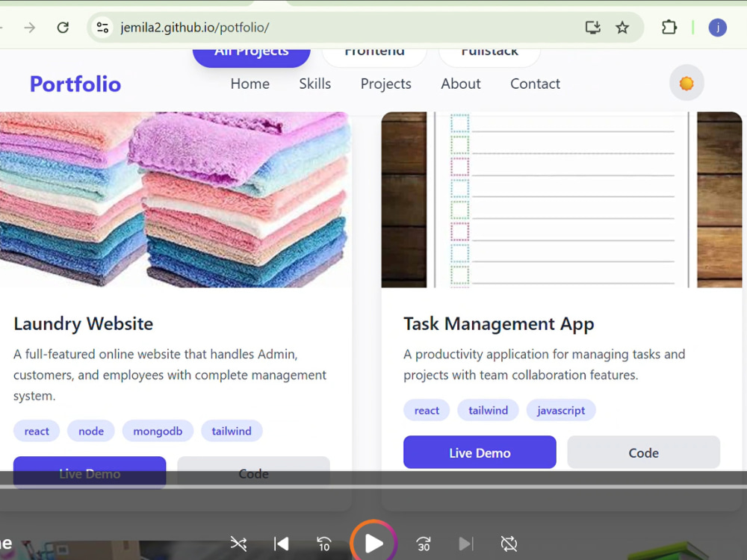Play the media with the play button
Screen dimensions: 747x560
pos(373,543)
